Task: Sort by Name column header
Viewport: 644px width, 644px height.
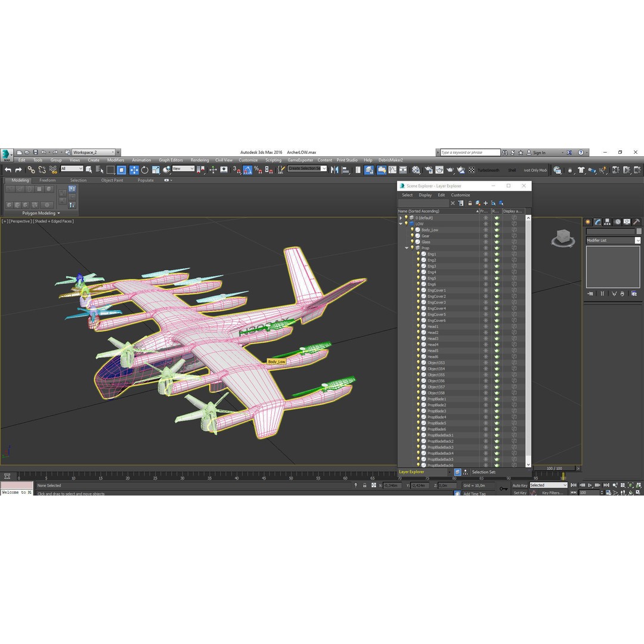Action: point(438,211)
